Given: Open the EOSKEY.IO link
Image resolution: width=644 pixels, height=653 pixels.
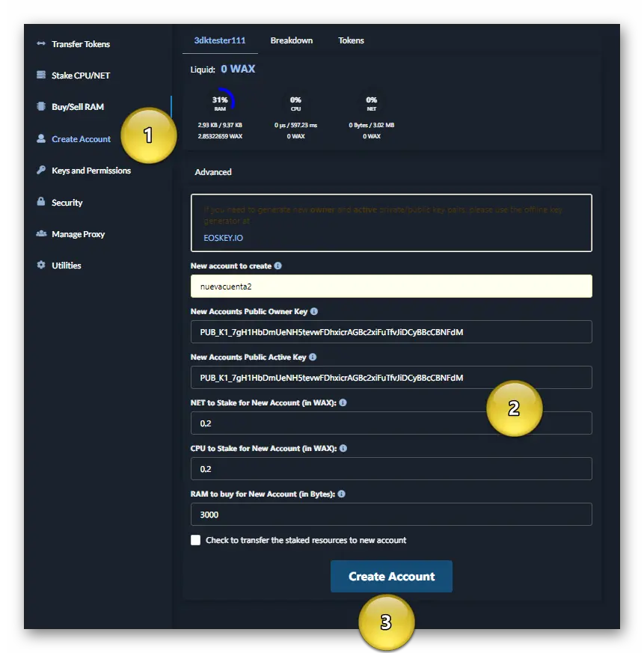Looking at the screenshot, I should [x=224, y=238].
